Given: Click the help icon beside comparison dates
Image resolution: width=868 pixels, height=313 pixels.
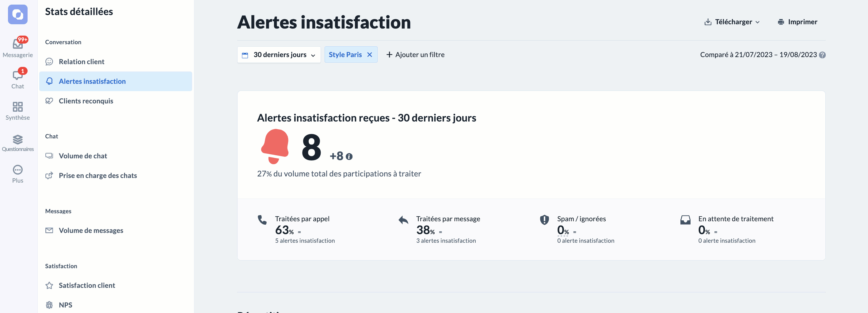Looking at the screenshot, I should [822, 55].
